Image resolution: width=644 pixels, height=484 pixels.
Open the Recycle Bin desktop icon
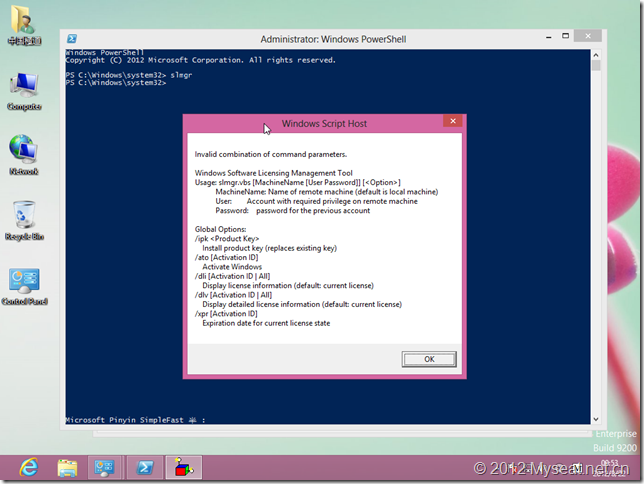[x=24, y=220]
